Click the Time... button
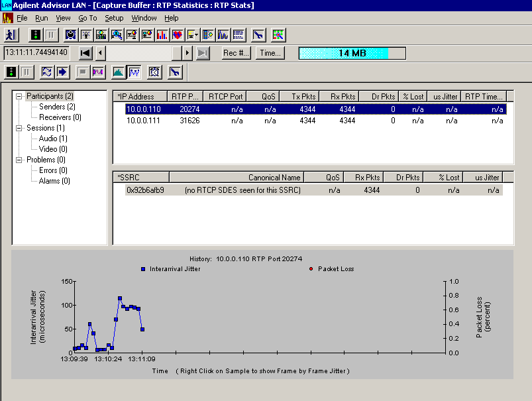 [x=270, y=53]
